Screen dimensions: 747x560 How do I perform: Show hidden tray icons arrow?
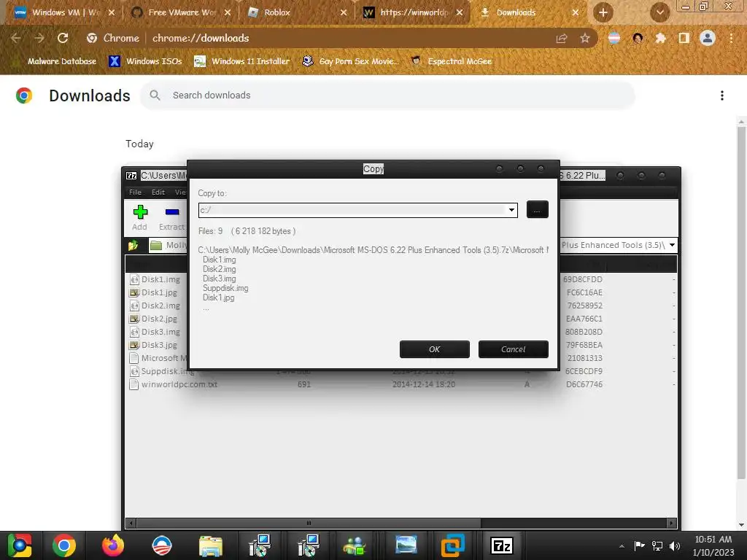(622, 546)
